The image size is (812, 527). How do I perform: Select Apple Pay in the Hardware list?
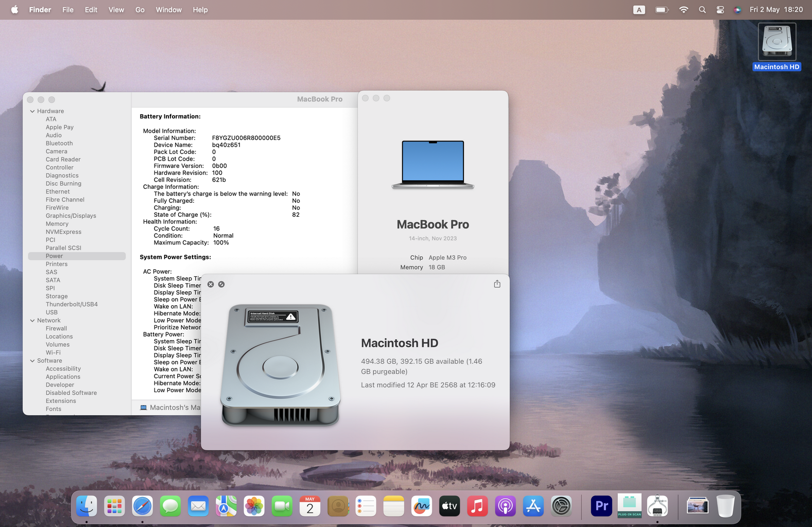click(60, 127)
